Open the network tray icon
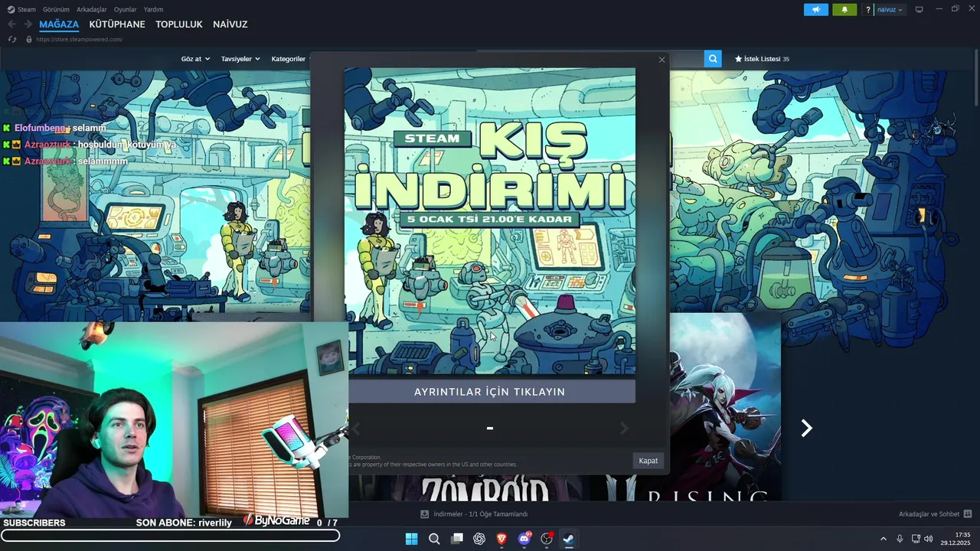This screenshot has height=551, width=980. [x=916, y=539]
